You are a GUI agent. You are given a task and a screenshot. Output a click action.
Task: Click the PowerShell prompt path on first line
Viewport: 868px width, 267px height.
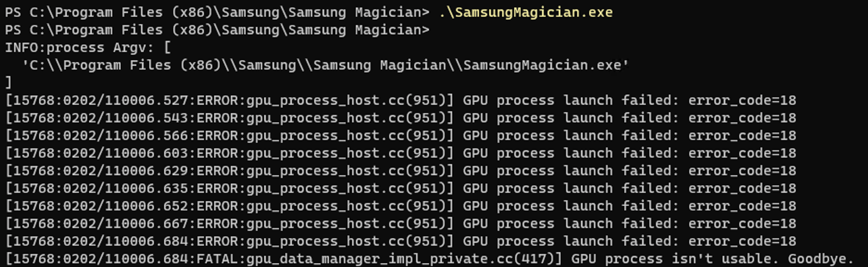coord(217,13)
